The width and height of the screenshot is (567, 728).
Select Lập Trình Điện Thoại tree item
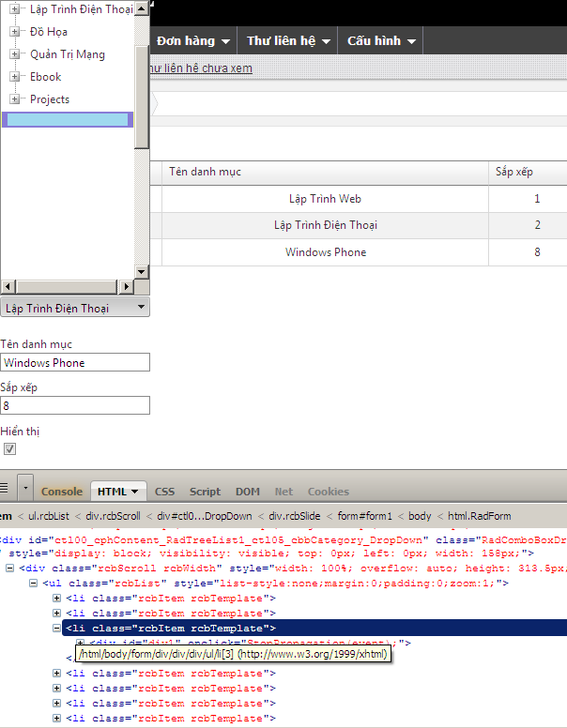(81, 9)
